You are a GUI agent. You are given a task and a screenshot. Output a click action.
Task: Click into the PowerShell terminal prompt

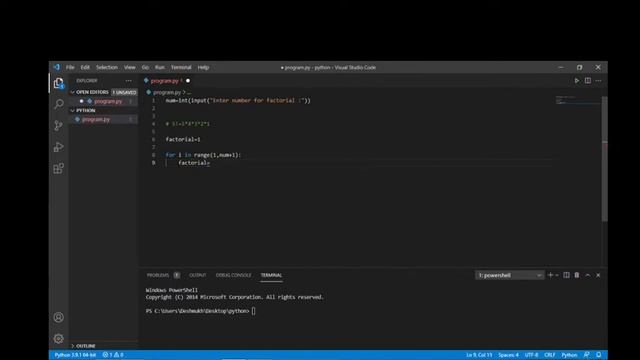[x=253, y=311]
